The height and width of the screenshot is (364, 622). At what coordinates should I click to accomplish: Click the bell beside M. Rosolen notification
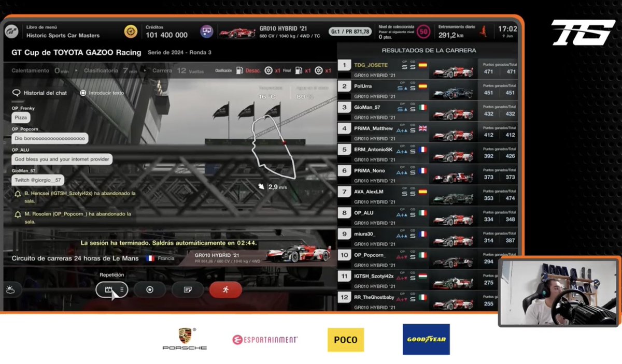click(x=18, y=214)
